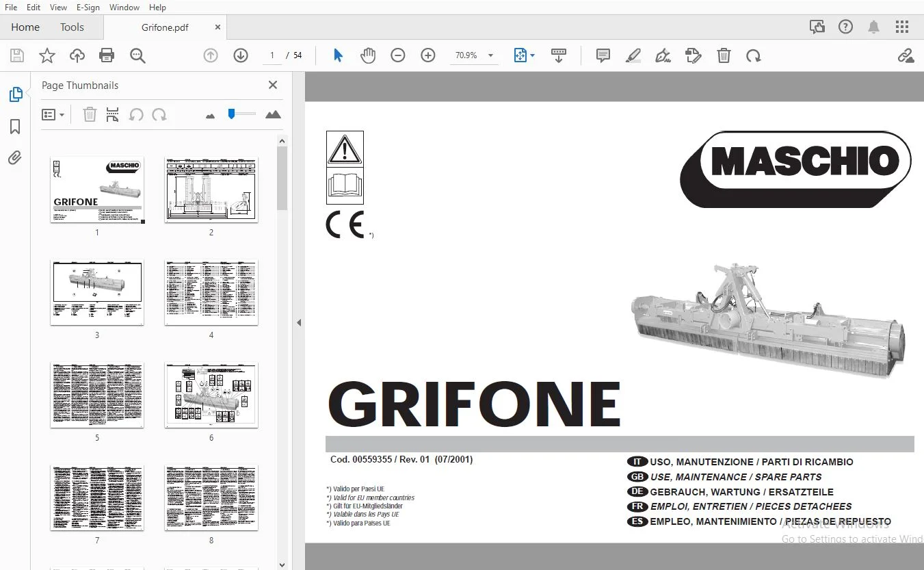Rotate thumbnails clockwise

[159, 115]
